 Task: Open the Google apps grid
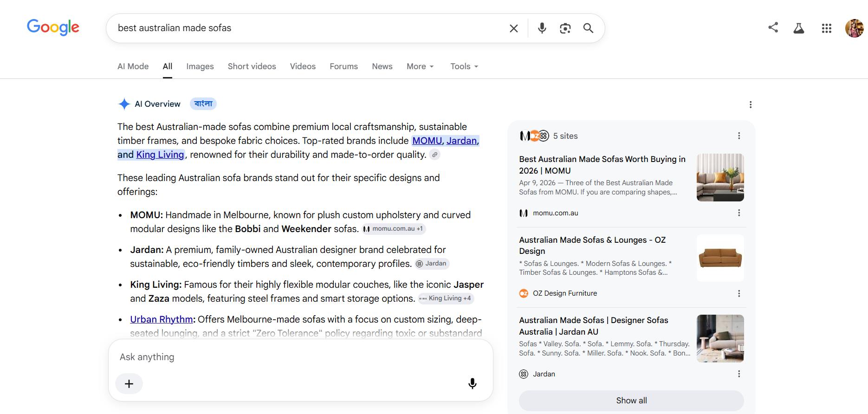827,28
